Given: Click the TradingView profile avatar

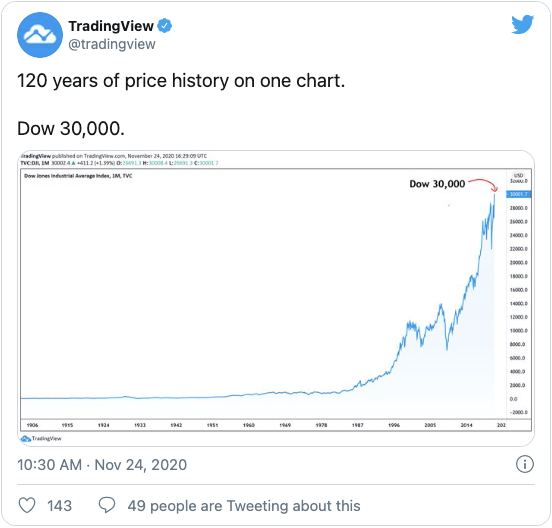Looking at the screenshot, I should [40, 35].
